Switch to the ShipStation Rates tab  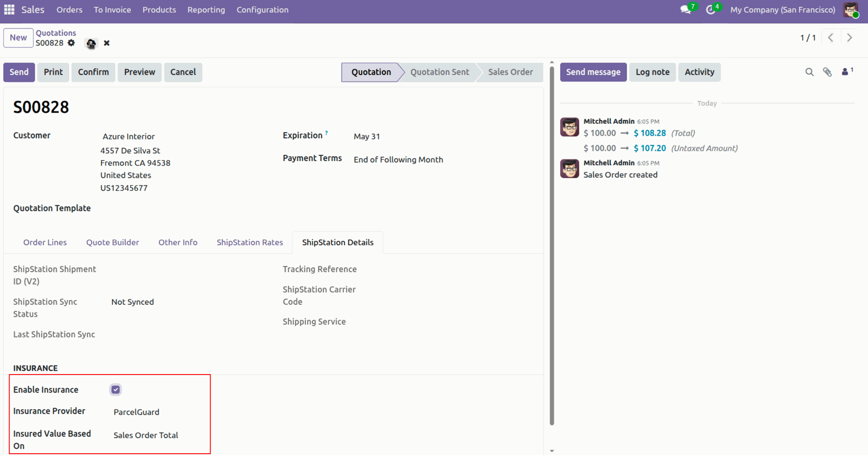point(250,242)
